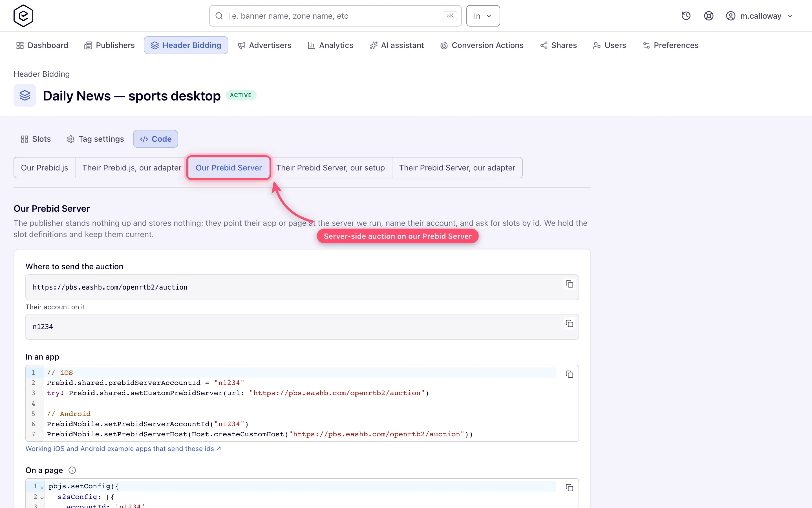This screenshot has width=812, height=508.
Task: Select the Header Bidding nav item
Action: (186, 45)
